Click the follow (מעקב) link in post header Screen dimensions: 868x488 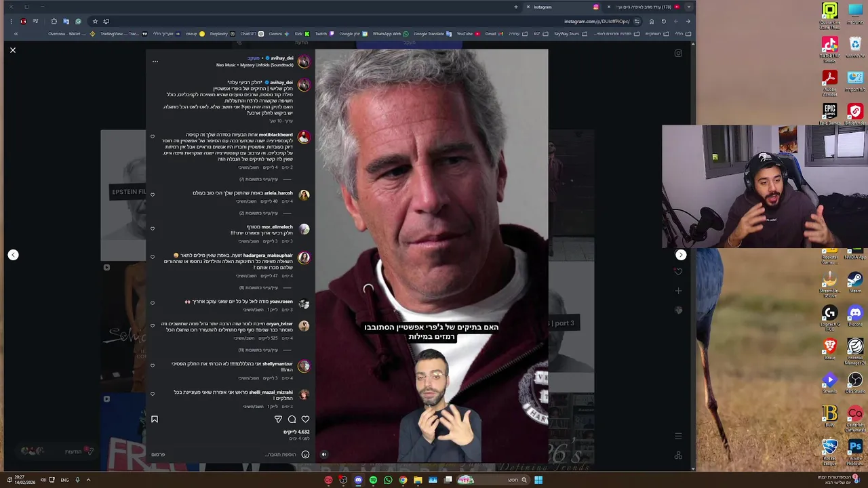click(x=254, y=58)
